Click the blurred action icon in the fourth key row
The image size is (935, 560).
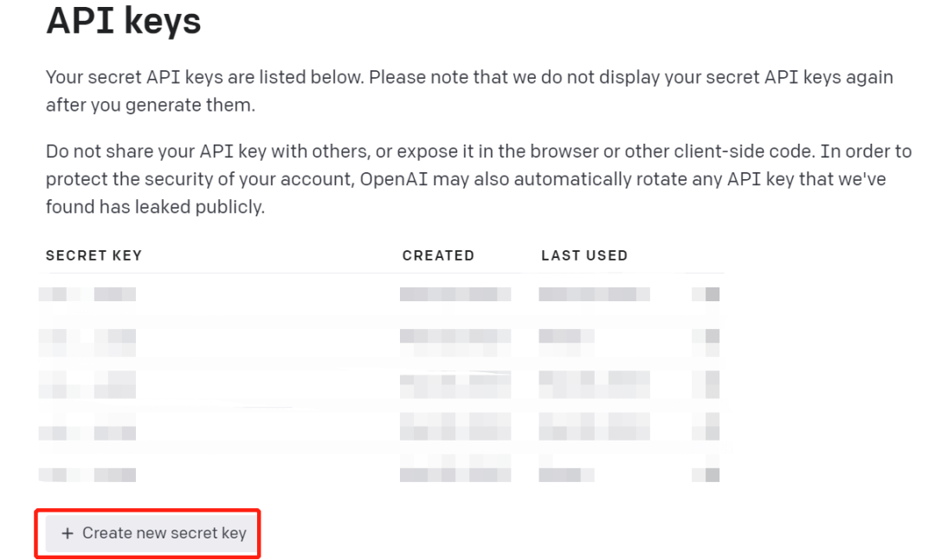coord(706,427)
